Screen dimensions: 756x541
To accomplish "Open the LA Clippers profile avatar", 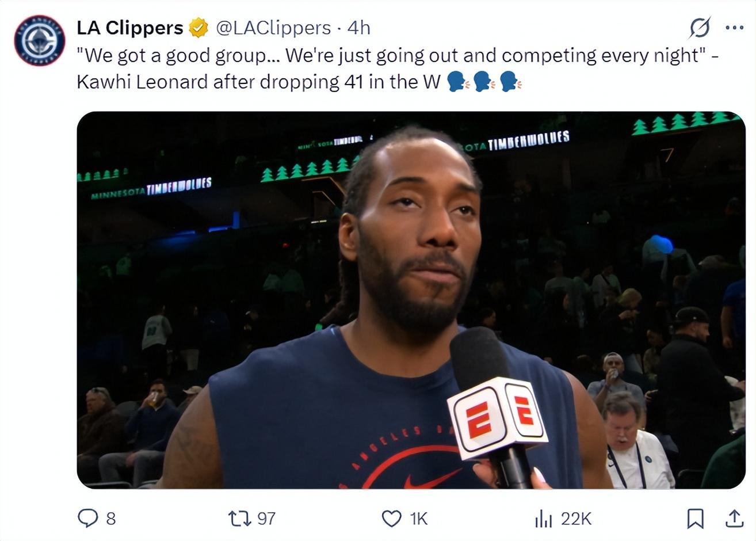I will (39, 41).
